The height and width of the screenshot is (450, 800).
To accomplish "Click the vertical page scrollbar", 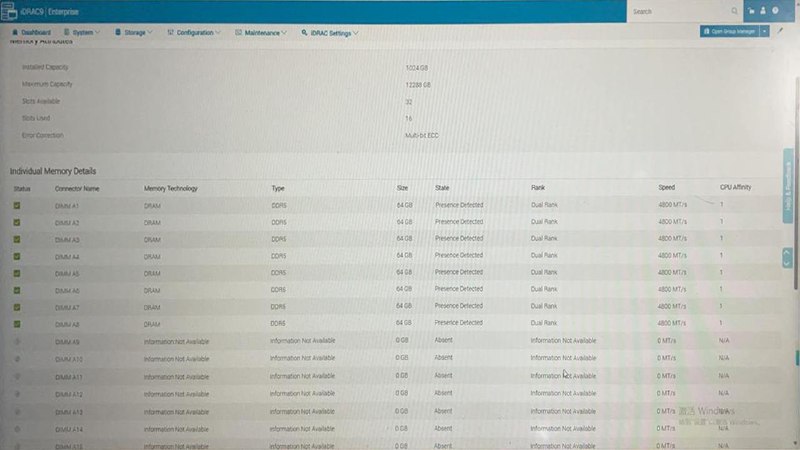I will click(797, 184).
